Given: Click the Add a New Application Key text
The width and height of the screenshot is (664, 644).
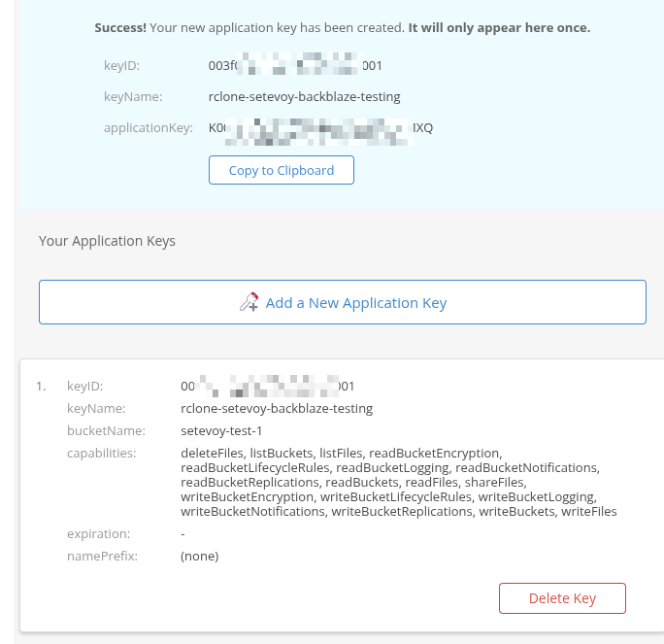Looking at the screenshot, I should (x=355, y=303).
